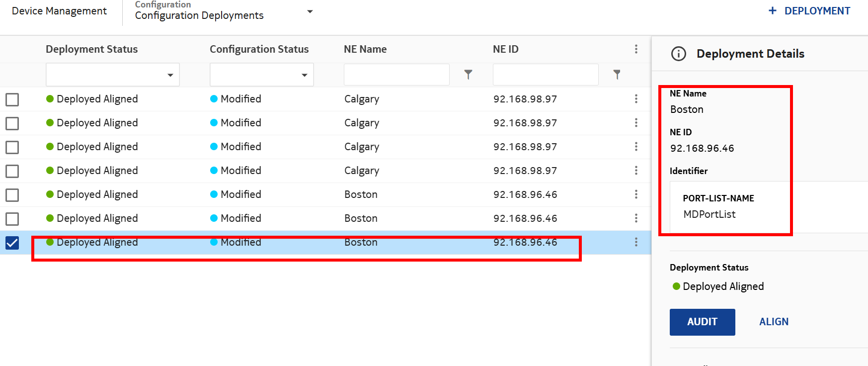Open the three-dot menu on the fourth Calgary row
Screen dimensions: 868x366
coord(636,171)
